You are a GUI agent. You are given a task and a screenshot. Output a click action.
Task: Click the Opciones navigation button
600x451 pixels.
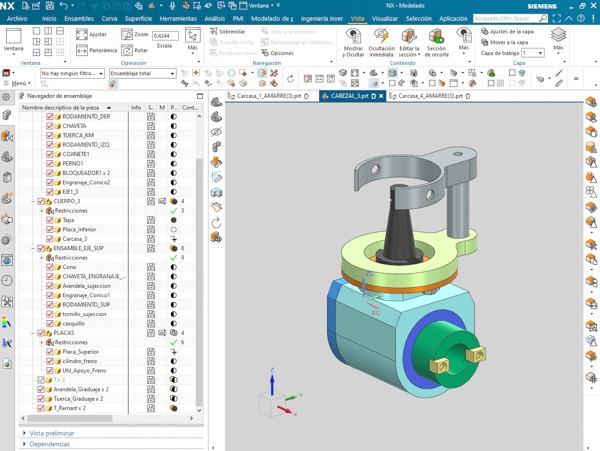tap(276, 53)
